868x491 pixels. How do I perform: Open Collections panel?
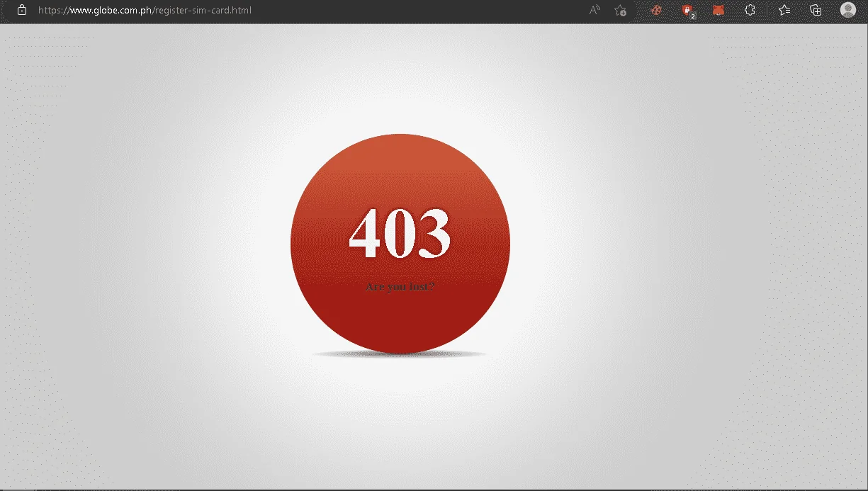816,10
